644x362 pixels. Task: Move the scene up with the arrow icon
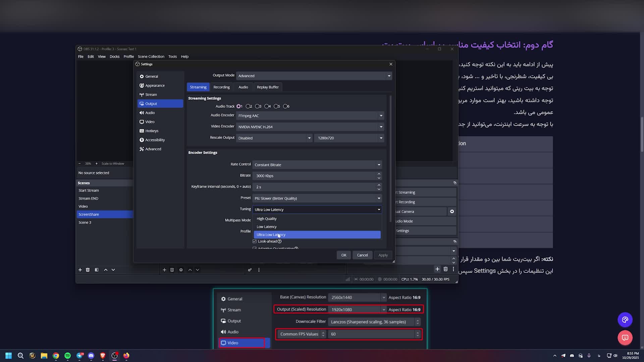106,270
